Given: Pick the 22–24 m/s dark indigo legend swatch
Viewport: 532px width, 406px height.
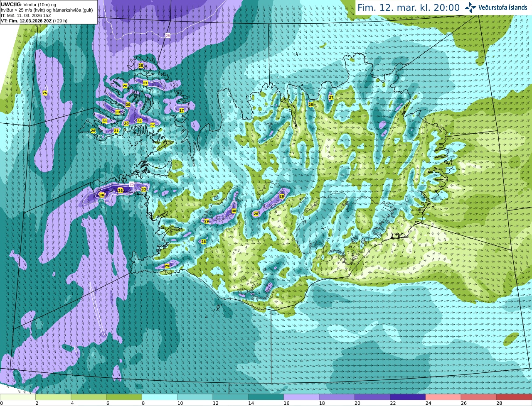Looking at the screenshot, I should (408, 397).
